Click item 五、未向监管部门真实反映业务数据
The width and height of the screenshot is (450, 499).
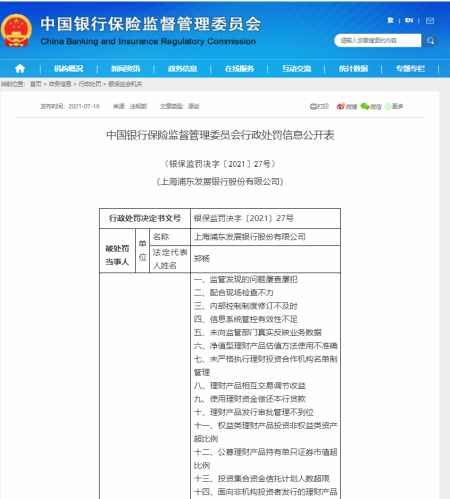point(258,332)
